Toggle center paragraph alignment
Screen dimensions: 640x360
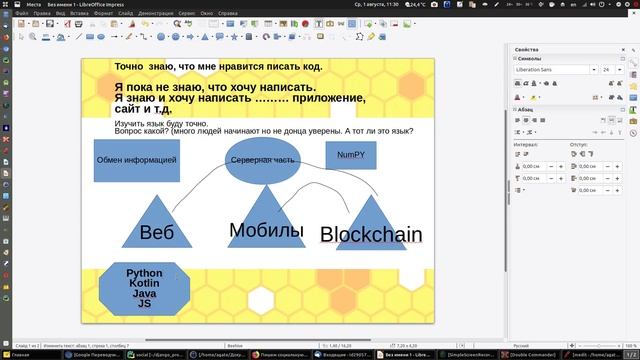tap(526, 120)
